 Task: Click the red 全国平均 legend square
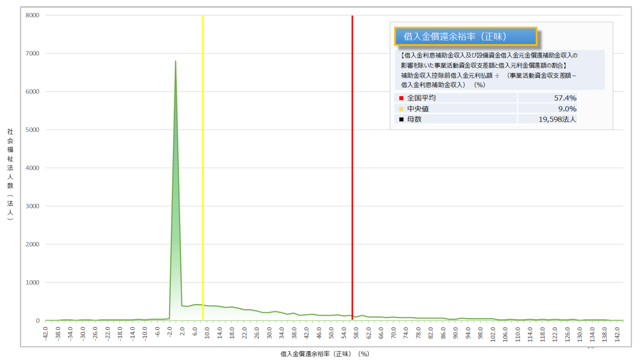[x=401, y=98]
